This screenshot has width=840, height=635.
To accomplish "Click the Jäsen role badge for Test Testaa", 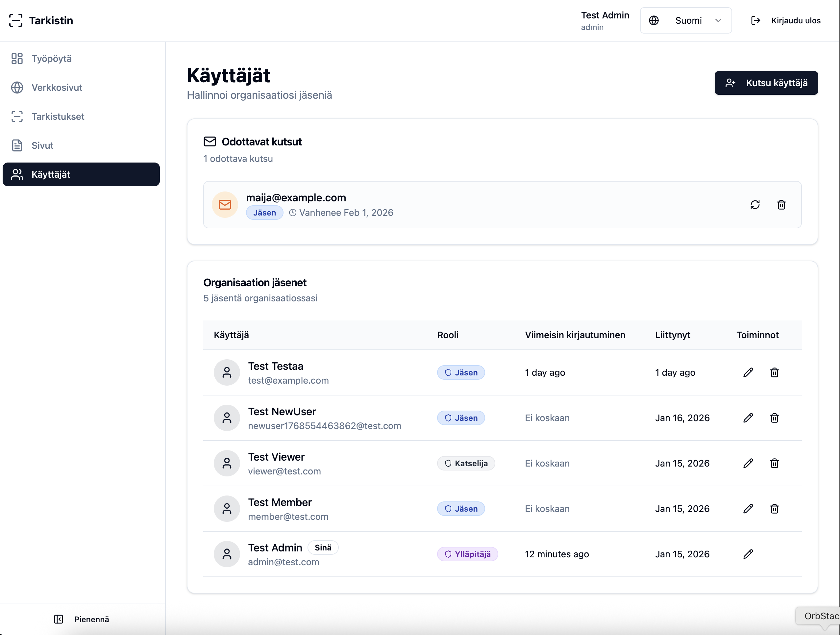I will coord(461,372).
